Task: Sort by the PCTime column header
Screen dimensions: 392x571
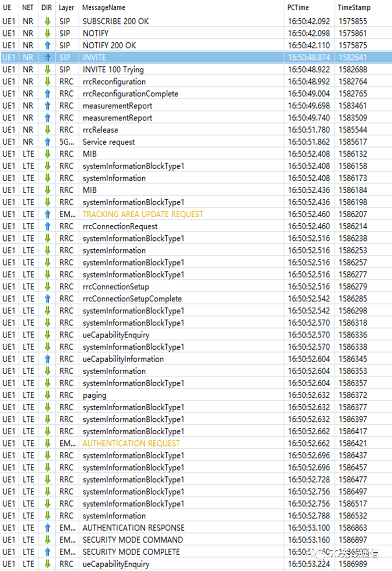Action: tap(298, 7)
